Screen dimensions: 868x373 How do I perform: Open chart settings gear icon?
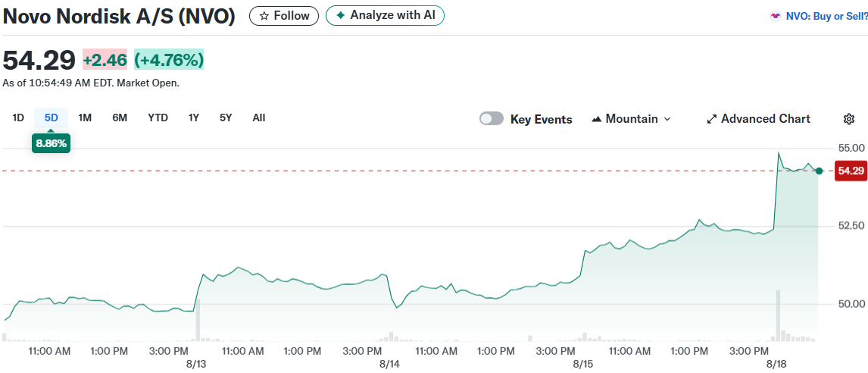pyautogui.click(x=849, y=118)
